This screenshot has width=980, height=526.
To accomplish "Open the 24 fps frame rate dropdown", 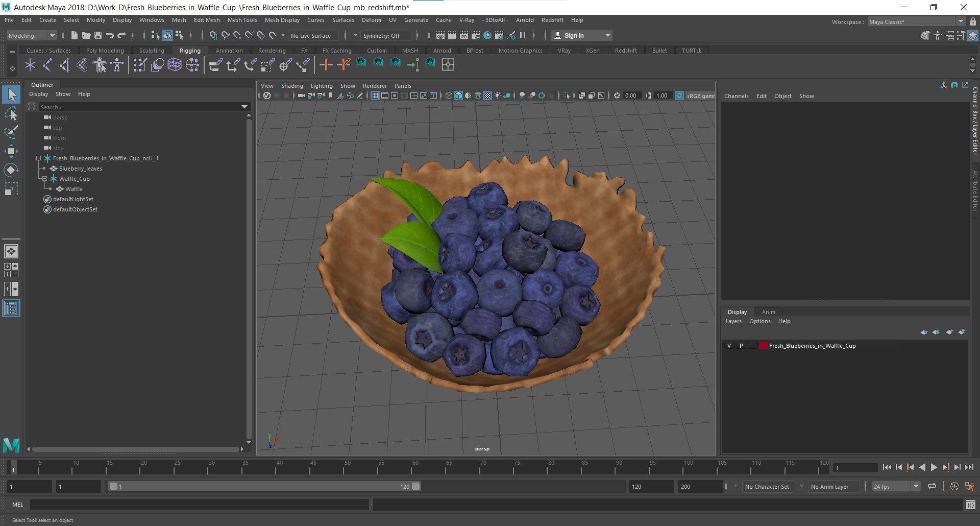I will [896, 487].
